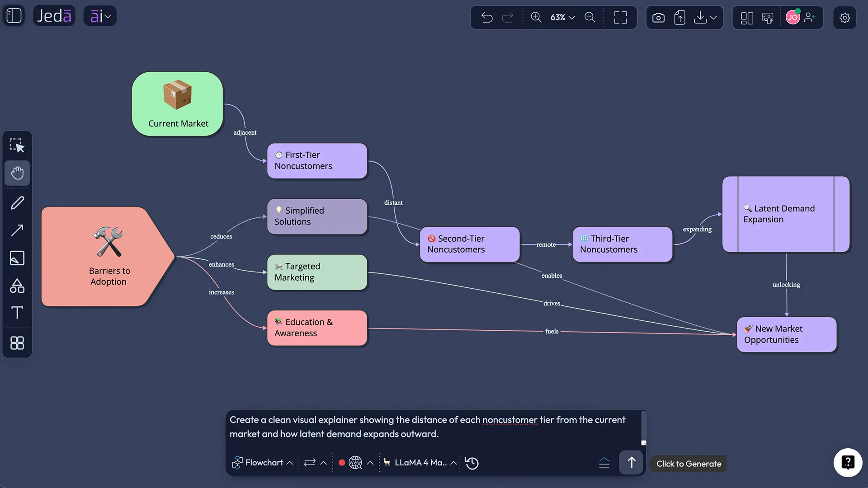Open prompt history clock icon
This screenshot has height=488, width=868.
pyautogui.click(x=472, y=463)
